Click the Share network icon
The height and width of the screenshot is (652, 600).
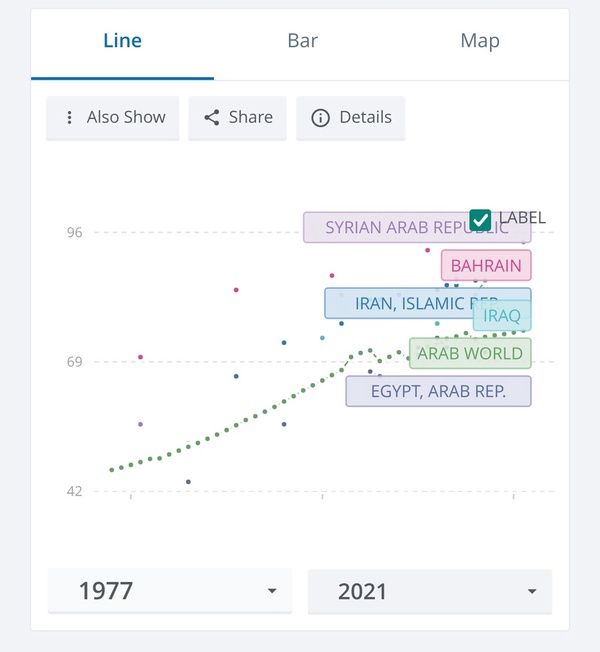pos(212,118)
